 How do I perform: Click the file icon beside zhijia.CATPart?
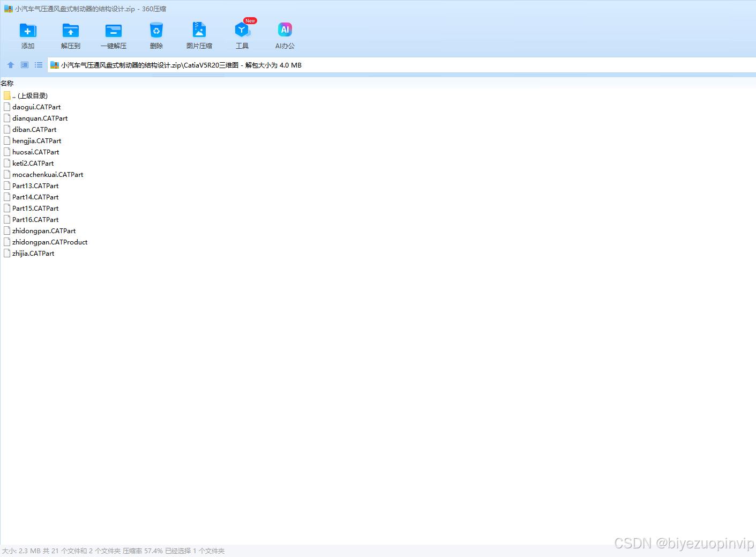click(7, 253)
